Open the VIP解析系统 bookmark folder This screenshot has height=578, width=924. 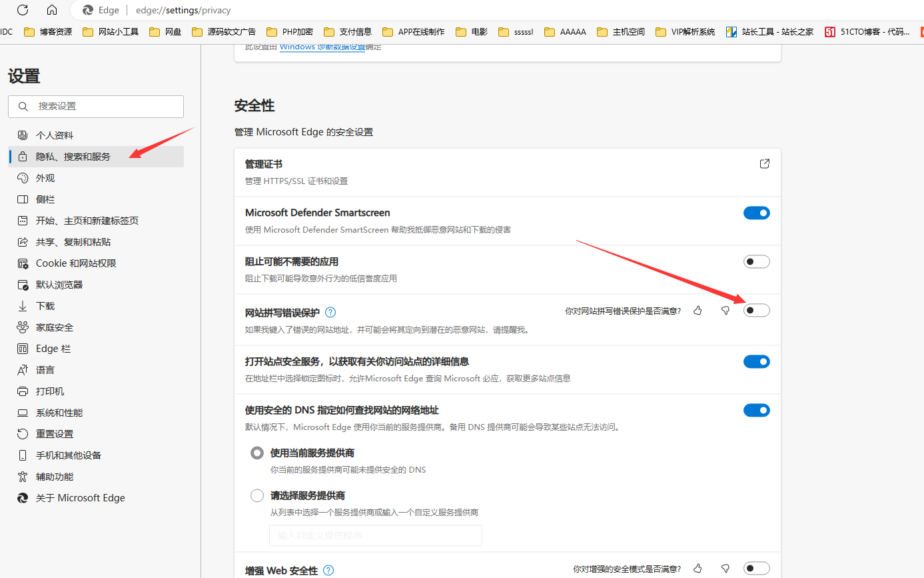(686, 31)
